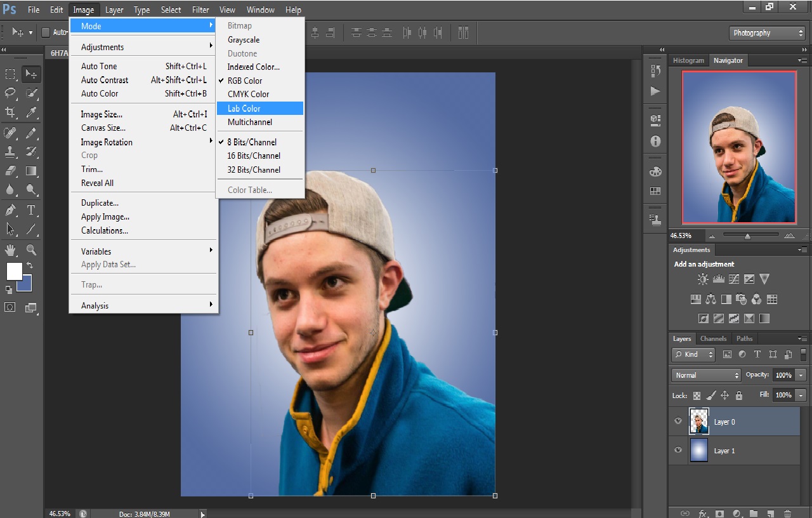The image size is (812, 518).
Task: Select the Hand tool
Action: tap(10, 249)
